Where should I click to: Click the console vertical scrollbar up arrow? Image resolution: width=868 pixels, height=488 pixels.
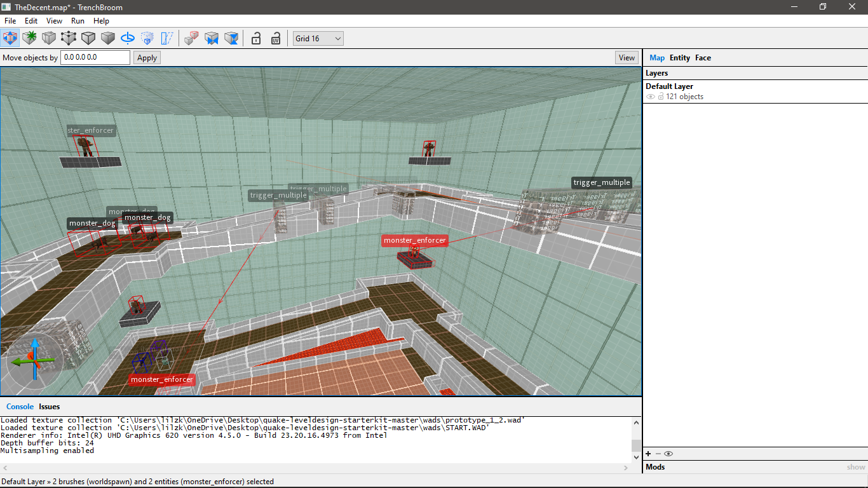coord(636,422)
